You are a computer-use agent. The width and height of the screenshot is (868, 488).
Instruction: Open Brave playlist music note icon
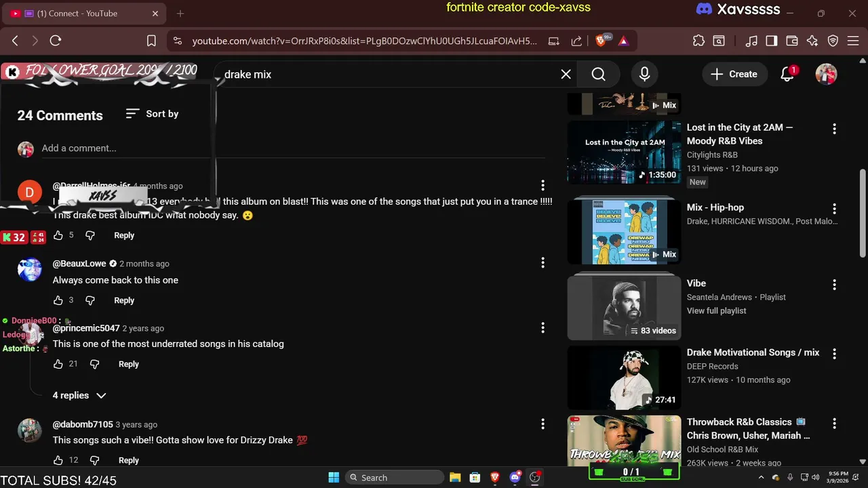751,41
